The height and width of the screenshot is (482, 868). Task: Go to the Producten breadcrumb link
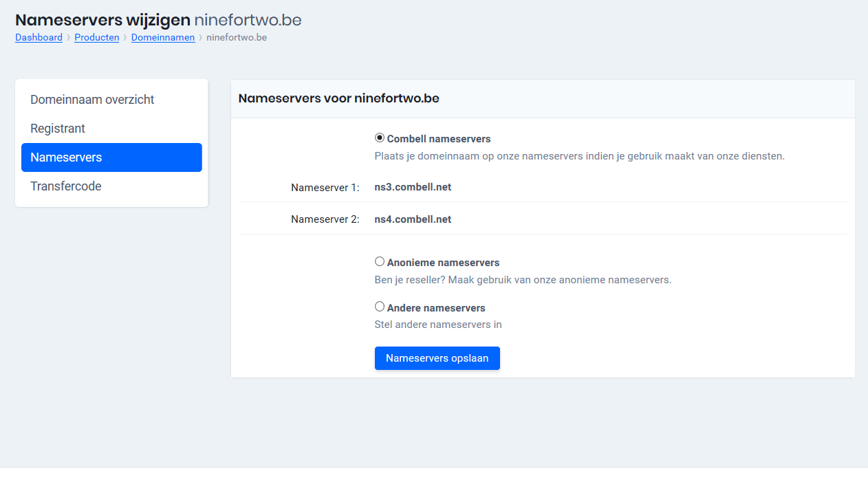pyautogui.click(x=96, y=37)
